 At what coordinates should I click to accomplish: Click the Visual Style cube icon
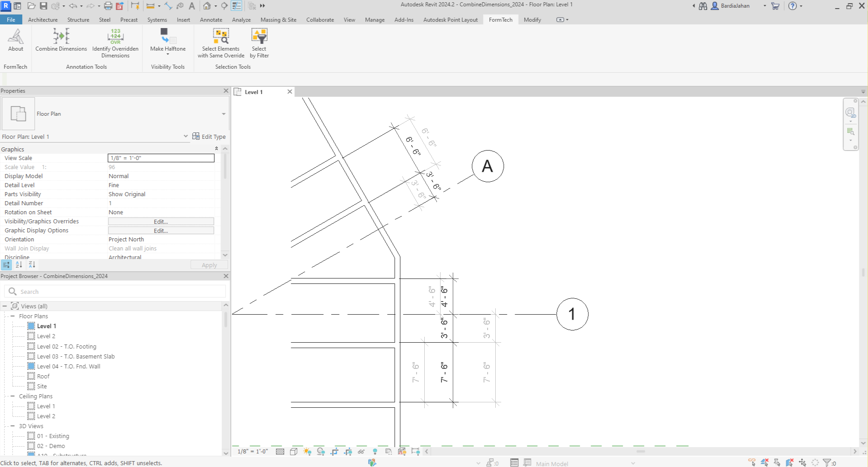click(x=294, y=451)
